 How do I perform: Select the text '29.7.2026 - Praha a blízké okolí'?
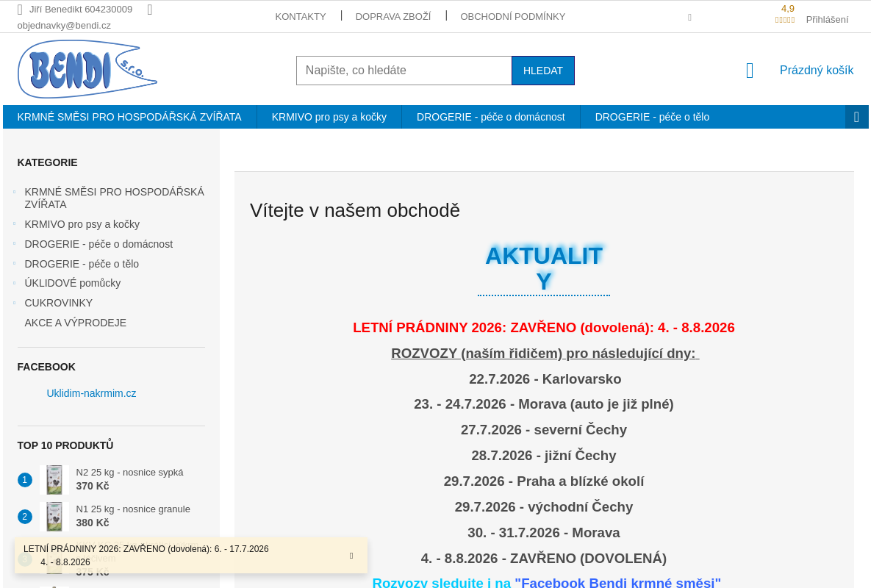click(544, 481)
